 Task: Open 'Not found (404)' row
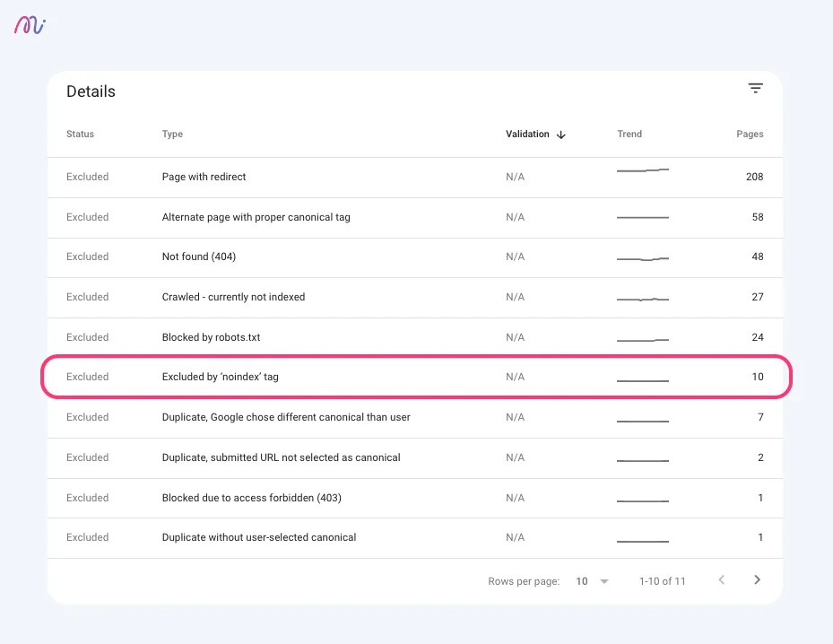(415, 257)
